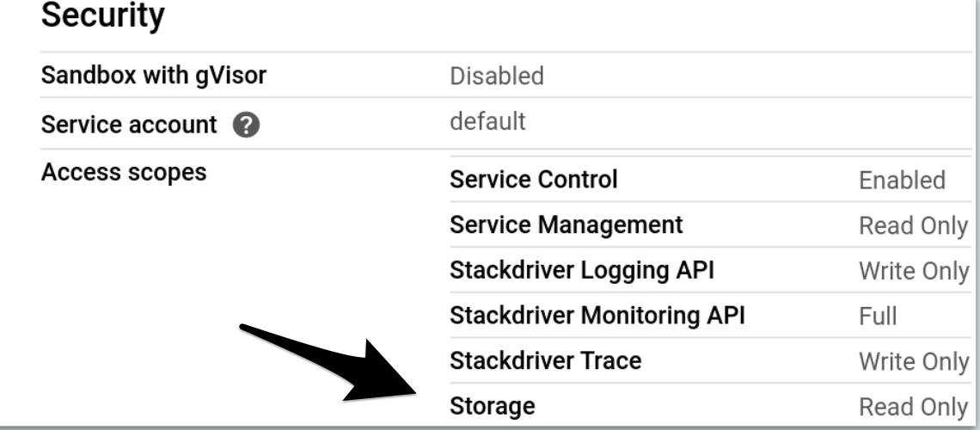Select the Access scopes label
This screenshot has width=980, height=430.
[x=123, y=173]
